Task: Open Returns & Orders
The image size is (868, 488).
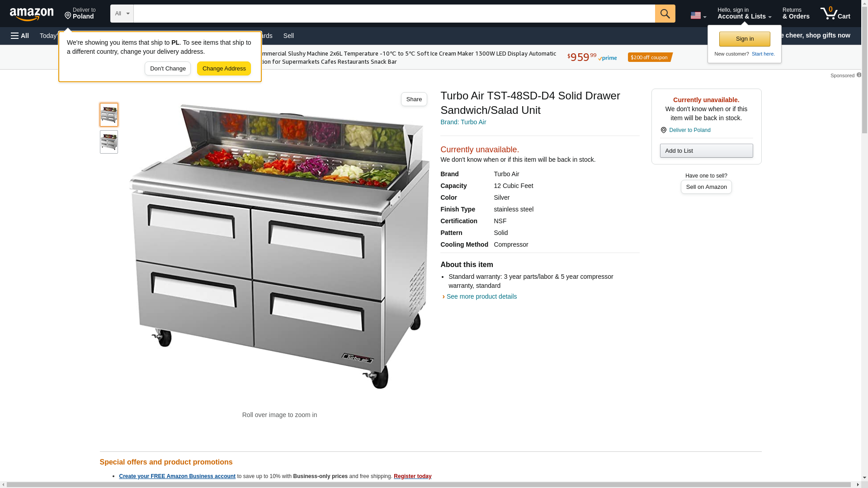Action: click(796, 14)
